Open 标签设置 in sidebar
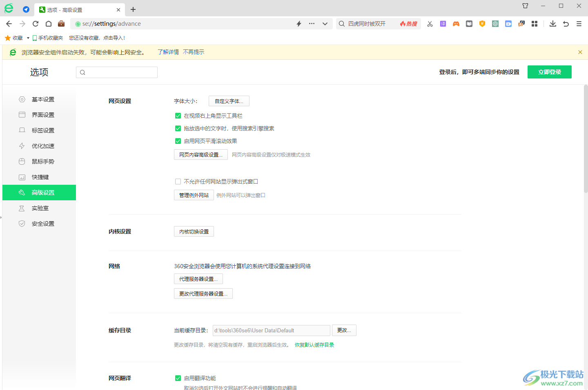This screenshot has width=588, height=390. pos(39,130)
